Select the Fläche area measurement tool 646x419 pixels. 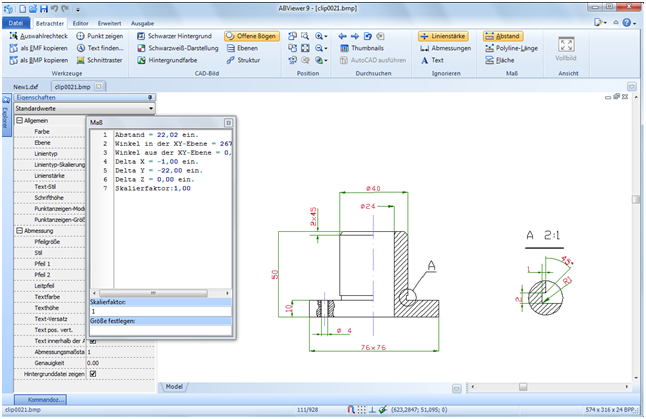pos(503,60)
